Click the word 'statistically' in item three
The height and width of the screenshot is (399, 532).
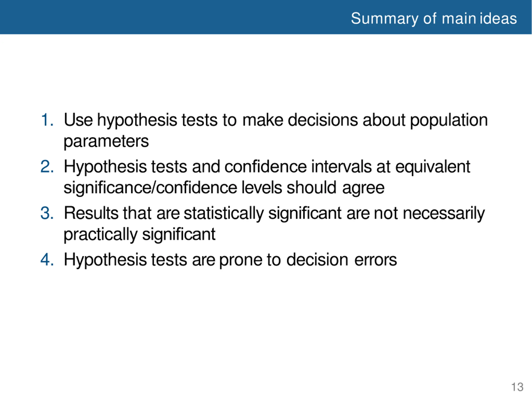tap(224, 214)
